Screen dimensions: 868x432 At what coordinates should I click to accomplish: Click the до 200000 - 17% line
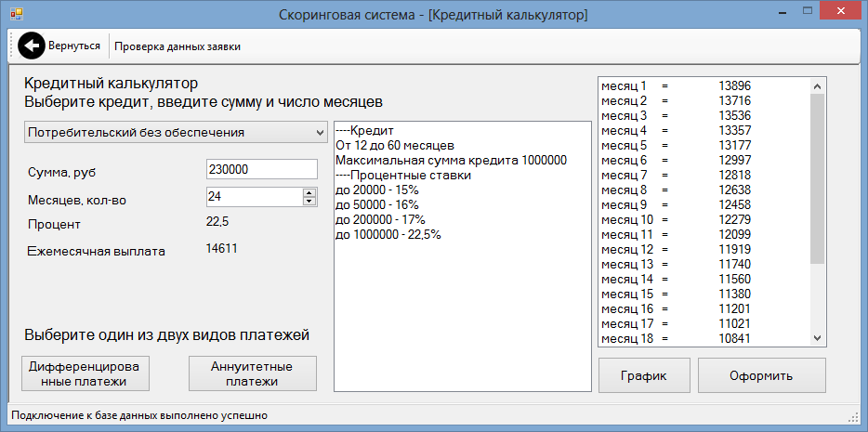(380, 220)
